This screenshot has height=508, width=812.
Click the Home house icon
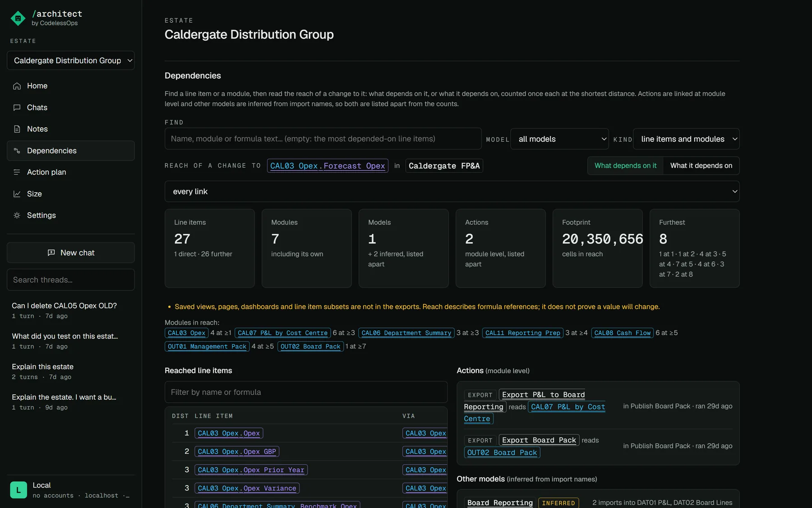[x=17, y=86]
